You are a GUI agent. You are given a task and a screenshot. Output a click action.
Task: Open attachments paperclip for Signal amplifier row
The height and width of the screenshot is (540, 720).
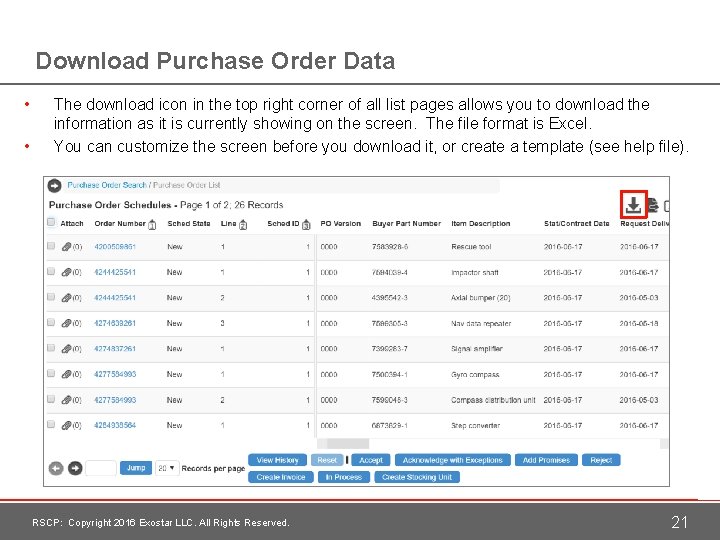pyautogui.click(x=67, y=349)
